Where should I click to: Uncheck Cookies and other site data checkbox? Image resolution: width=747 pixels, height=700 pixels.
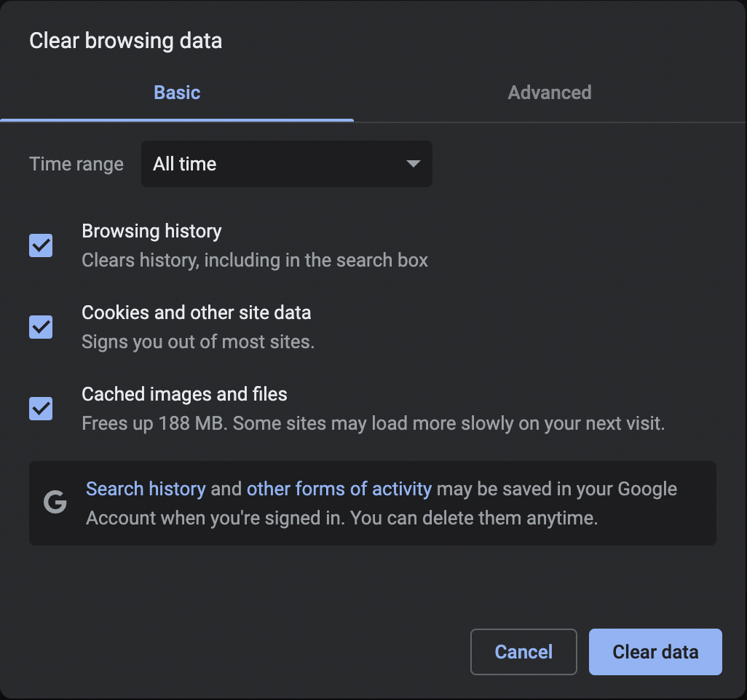(41, 327)
